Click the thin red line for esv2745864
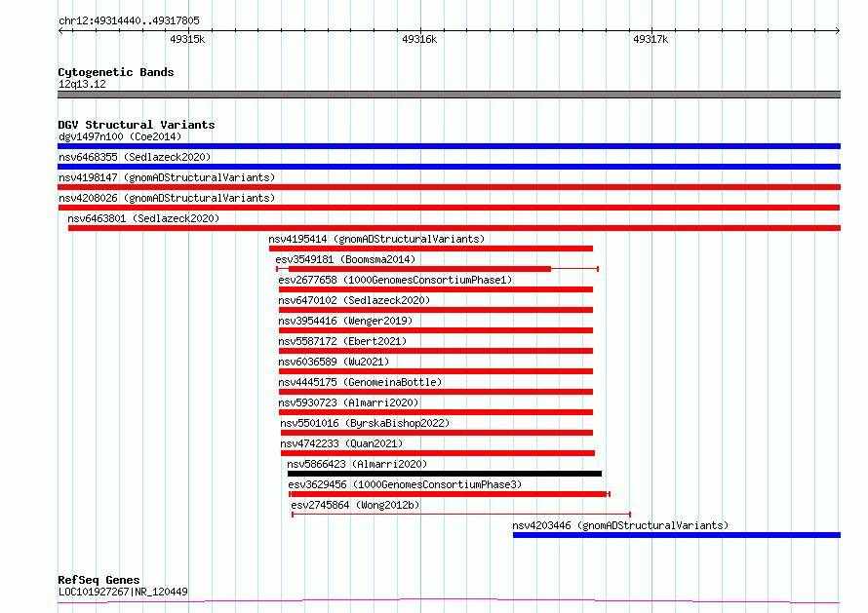868x613 pixels. [x=461, y=515]
